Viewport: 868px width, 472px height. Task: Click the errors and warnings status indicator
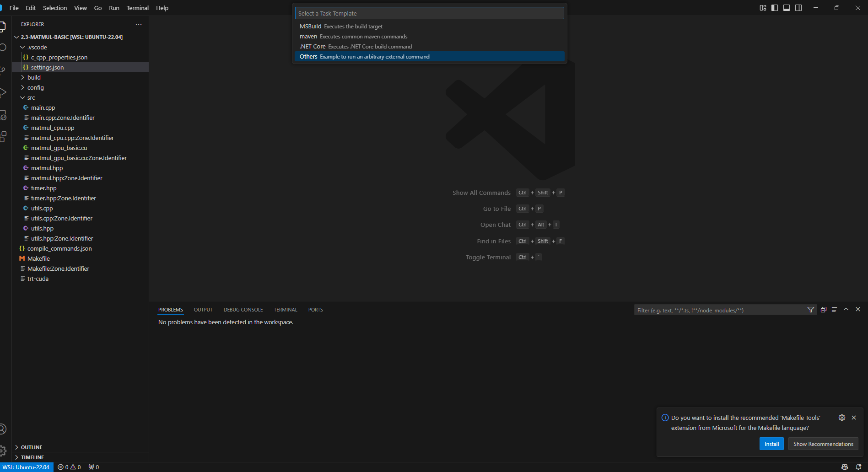click(x=70, y=467)
